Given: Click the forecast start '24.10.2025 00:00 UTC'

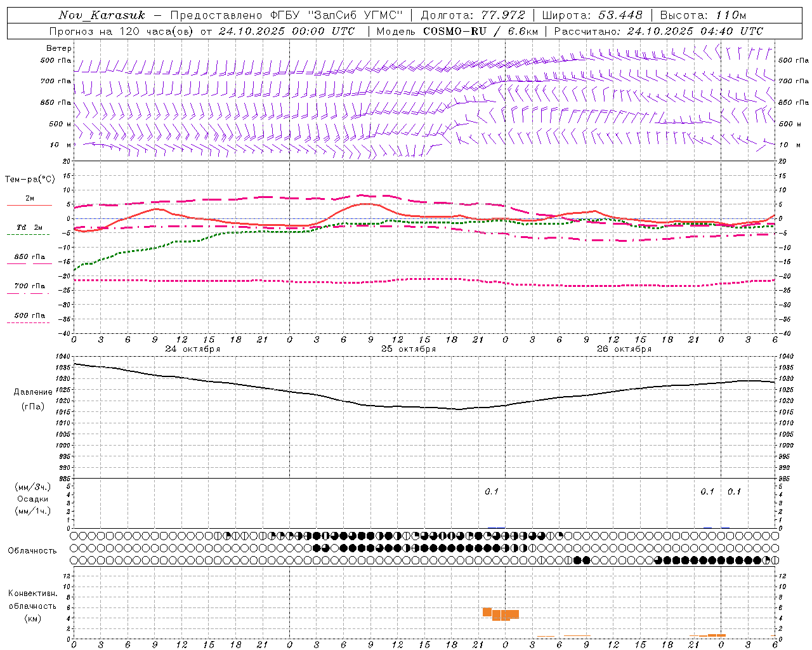Looking at the screenshot, I should click(287, 31).
